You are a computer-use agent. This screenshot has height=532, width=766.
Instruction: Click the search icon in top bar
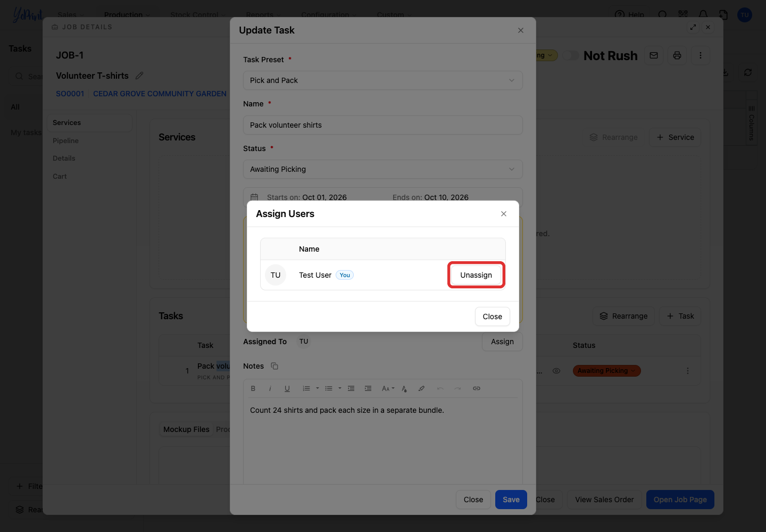(662, 15)
